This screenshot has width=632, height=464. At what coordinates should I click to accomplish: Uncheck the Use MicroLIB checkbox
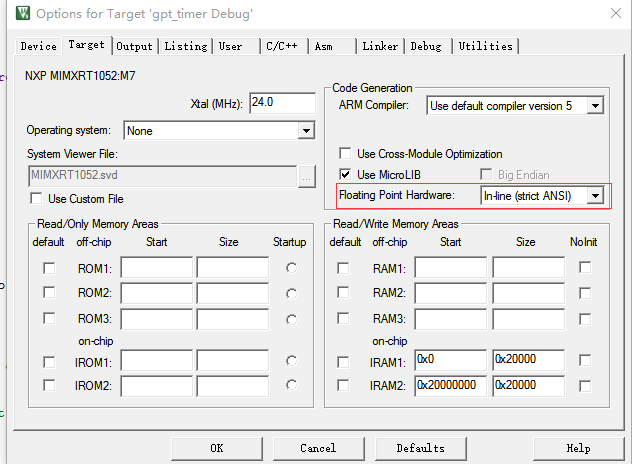pos(345,175)
